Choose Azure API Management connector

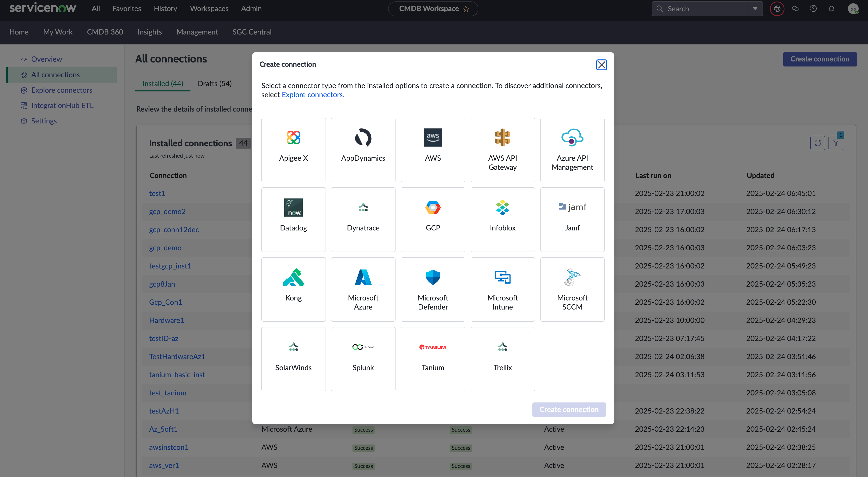point(572,149)
